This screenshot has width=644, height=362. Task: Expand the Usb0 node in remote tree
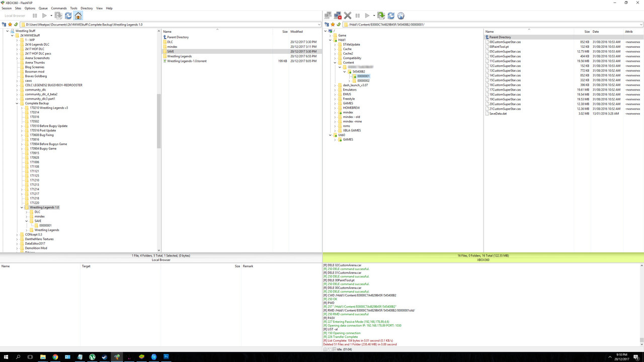pos(330,135)
